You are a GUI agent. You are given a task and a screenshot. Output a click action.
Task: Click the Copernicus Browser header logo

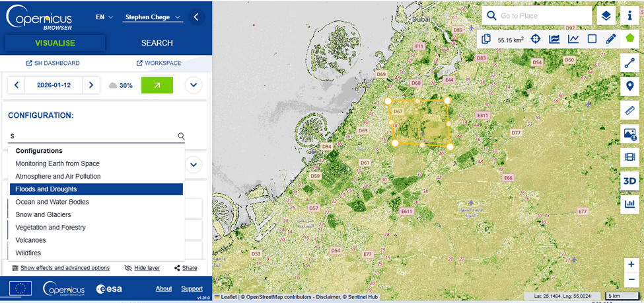point(40,17)
